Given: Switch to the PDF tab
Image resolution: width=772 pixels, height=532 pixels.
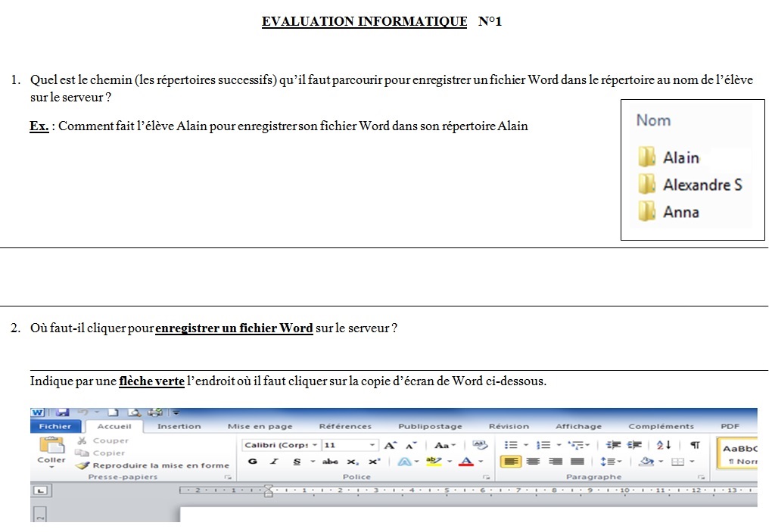Looking at the screenshot, I should 730,426.
